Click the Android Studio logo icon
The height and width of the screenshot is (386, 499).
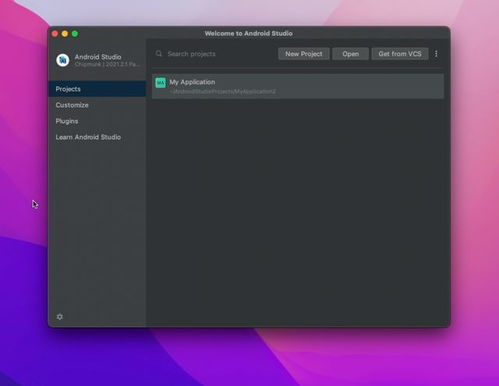[x=62, y=60]
